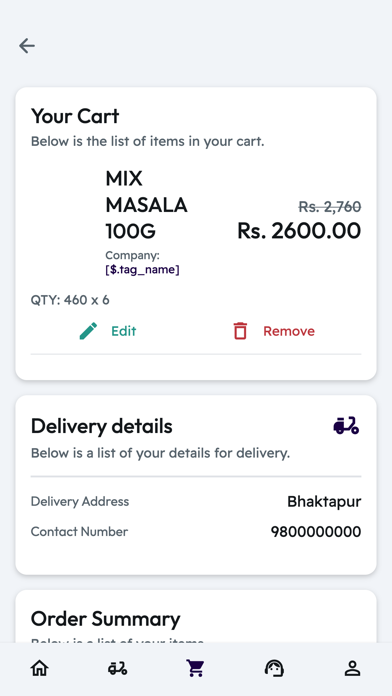
Task: Tap the [$.tag_name] company tag
Action: pos(142,269)
